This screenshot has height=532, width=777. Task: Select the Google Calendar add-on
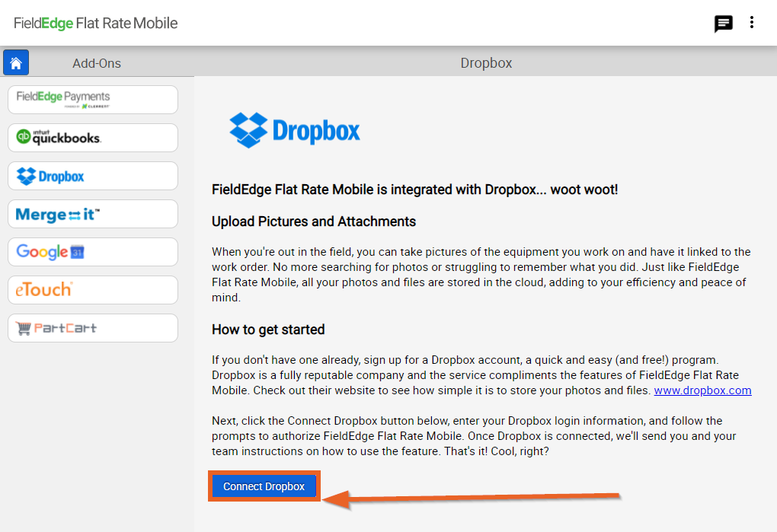[x=92, y=252]
